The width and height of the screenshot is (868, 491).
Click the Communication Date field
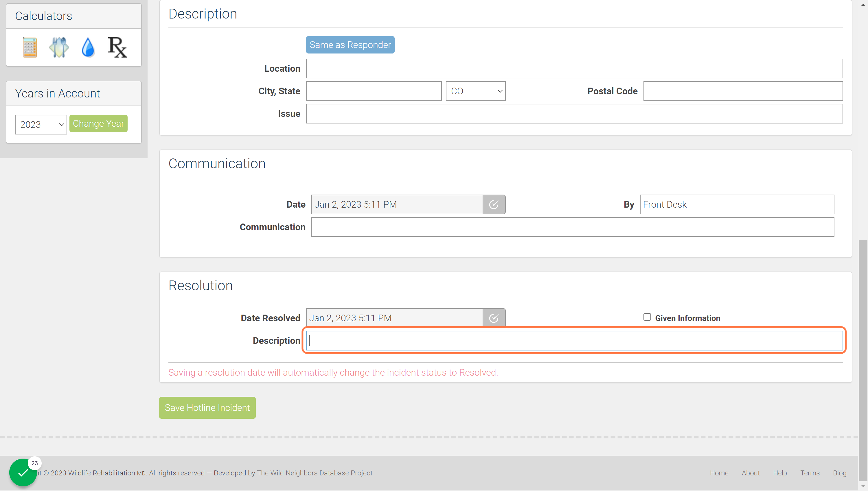pyautogui.click(x=397, y=204)
